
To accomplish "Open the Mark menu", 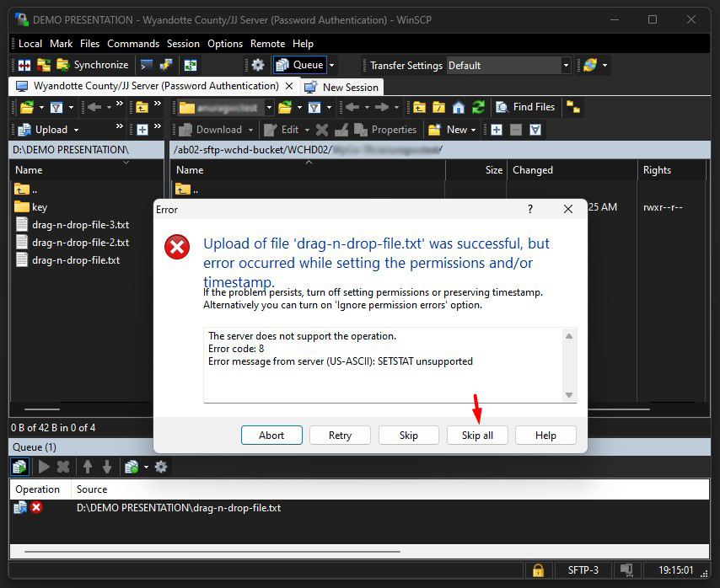I will [61, 44].
